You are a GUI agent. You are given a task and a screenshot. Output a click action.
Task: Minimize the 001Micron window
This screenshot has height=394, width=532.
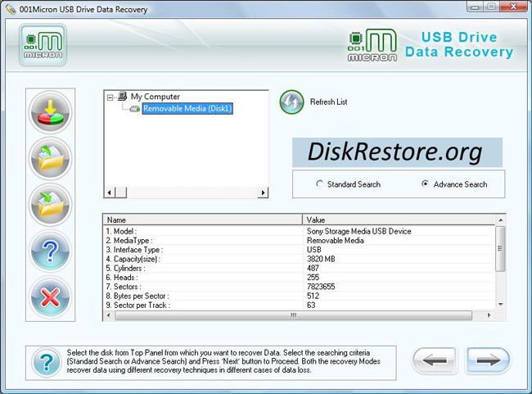(475, 7)
